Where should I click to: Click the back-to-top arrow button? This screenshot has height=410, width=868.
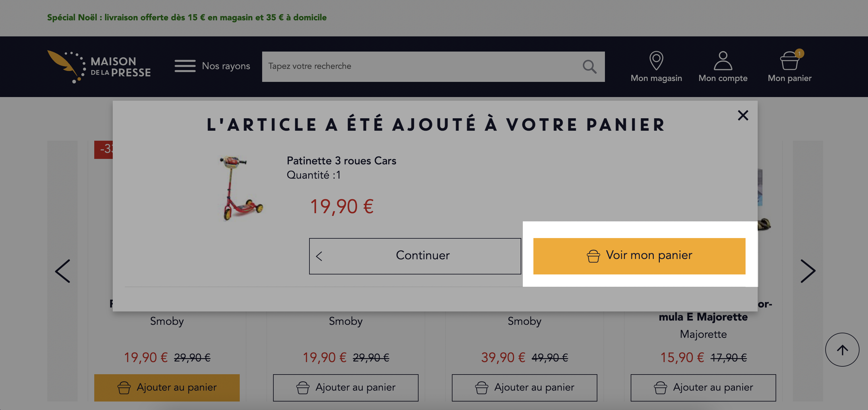tap(842, 350)
